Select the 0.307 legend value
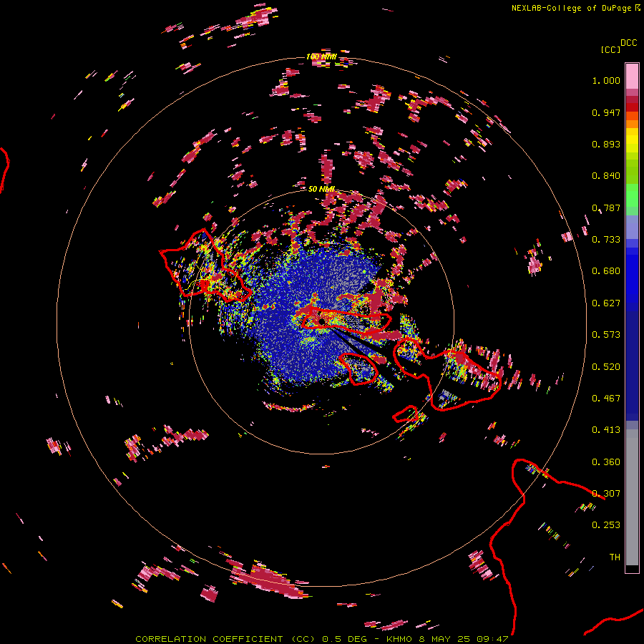644x644 pixels. [606, 494]
